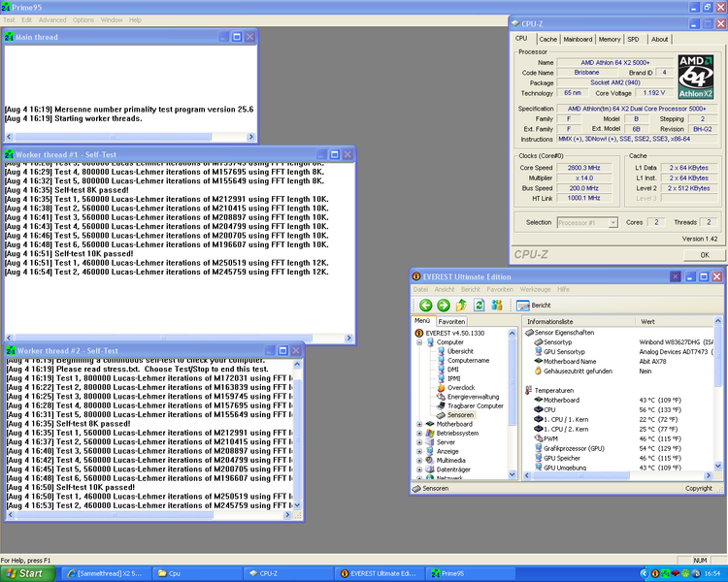This screenshot has width=728, height=582.
Task: Expand the Server node in EVEREST tree
Action: coord(419,442)
